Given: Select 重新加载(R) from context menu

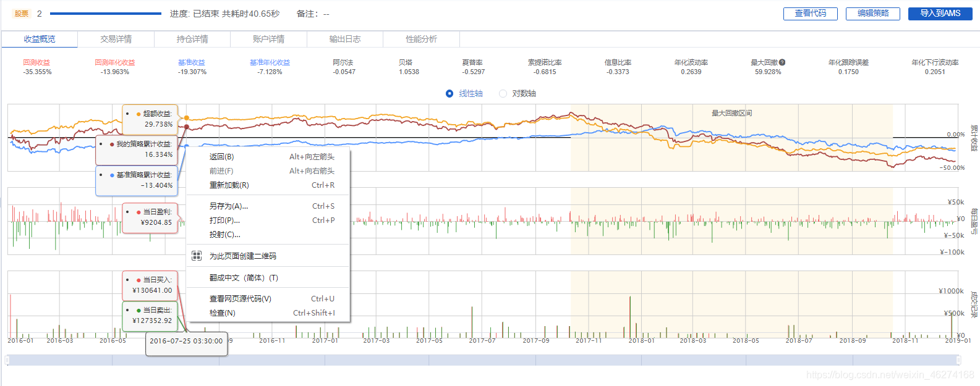Looking at the screenshot, I should pos(268,185).
